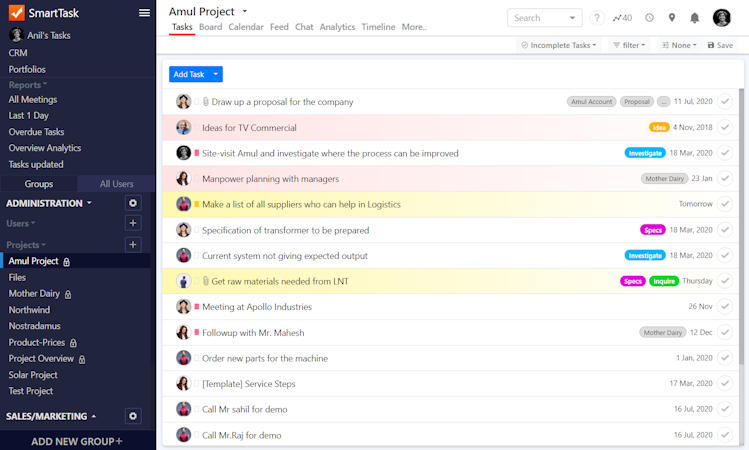Image resolution: width=749 pixels, height=450 pixels.
Task: Open the Incomplete Tasks filter dropdown
Action: (x=558, y=45)
